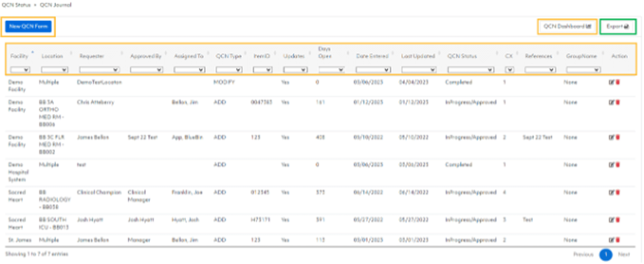The height and width of the screenshot is (264, 644).
Task: Open the Facility filter dropdown
Action: click(20, 69)
